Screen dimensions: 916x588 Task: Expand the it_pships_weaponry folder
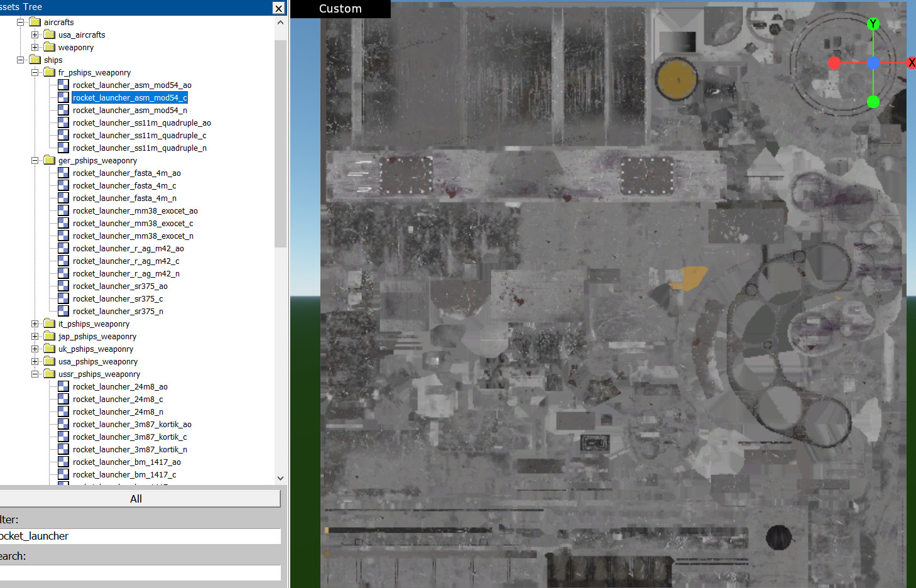[x=35, y=324]
